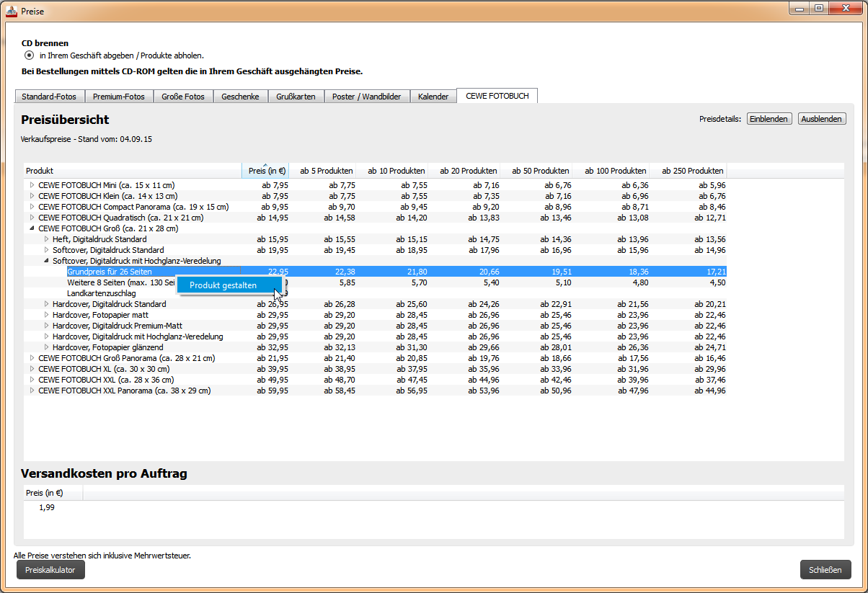Image resolution: width=868 pixels, height=593 pixels.
Task: Click Ausblenden to hide price details
Action: click(x=821, y=119)
